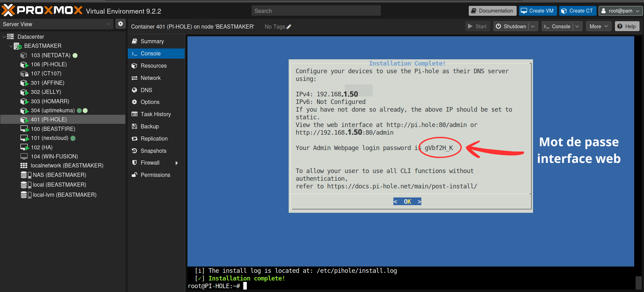Viewport: 644px width, 292px height.
Task: Click the 100 (BEASTFIRE) VM monitor icon
Action: pos(24,129)
